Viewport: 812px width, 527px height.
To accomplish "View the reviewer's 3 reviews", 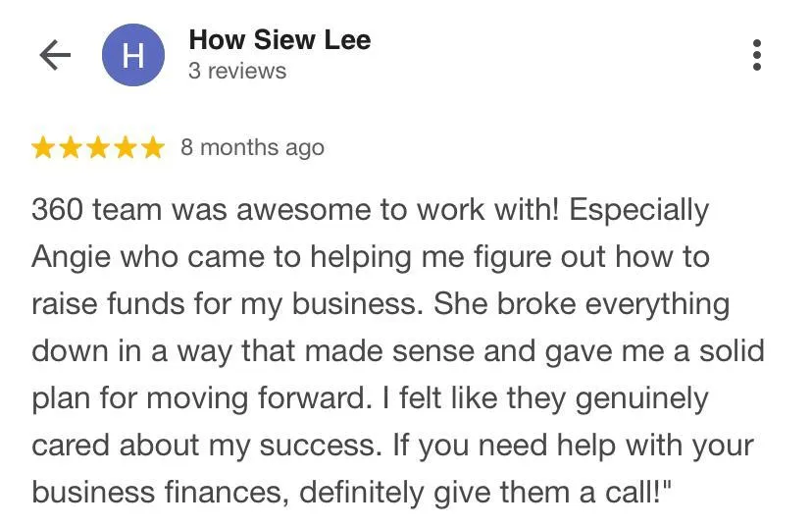I will 237,71.
